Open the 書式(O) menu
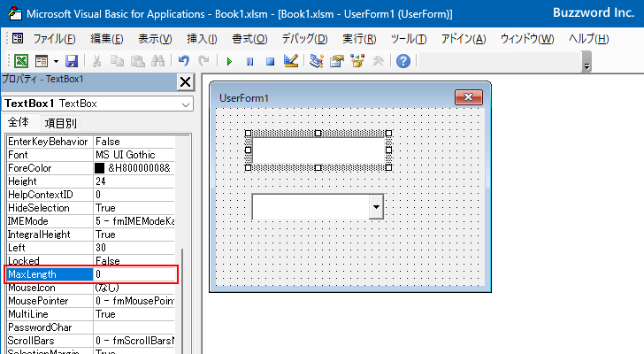 pyautogui.click(x=249, y=39)
